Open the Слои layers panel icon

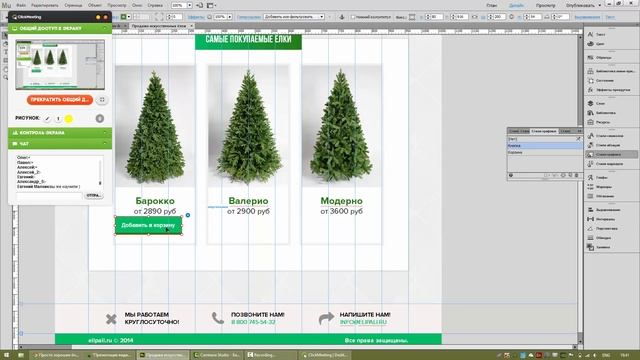pyautogui.click(x=590, y=103)
